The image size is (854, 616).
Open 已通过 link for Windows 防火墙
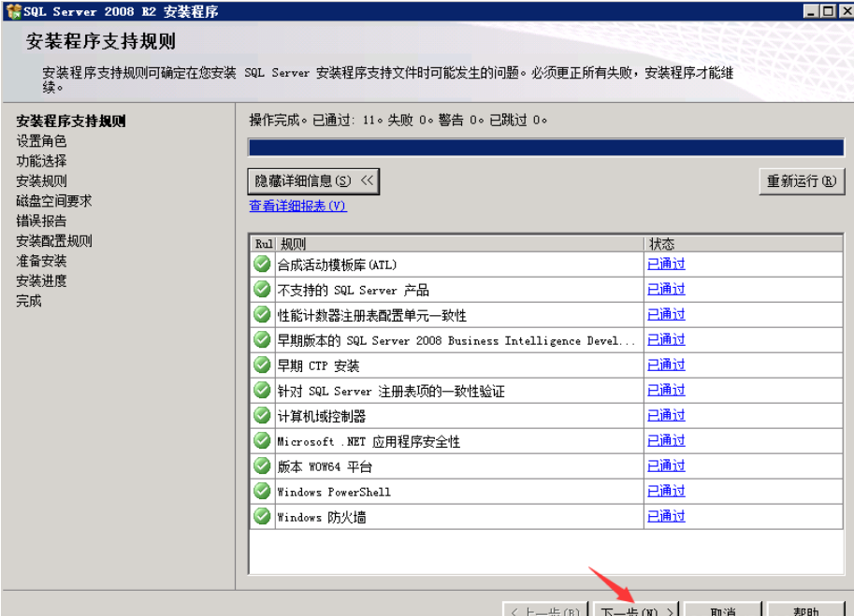point(666,516)
